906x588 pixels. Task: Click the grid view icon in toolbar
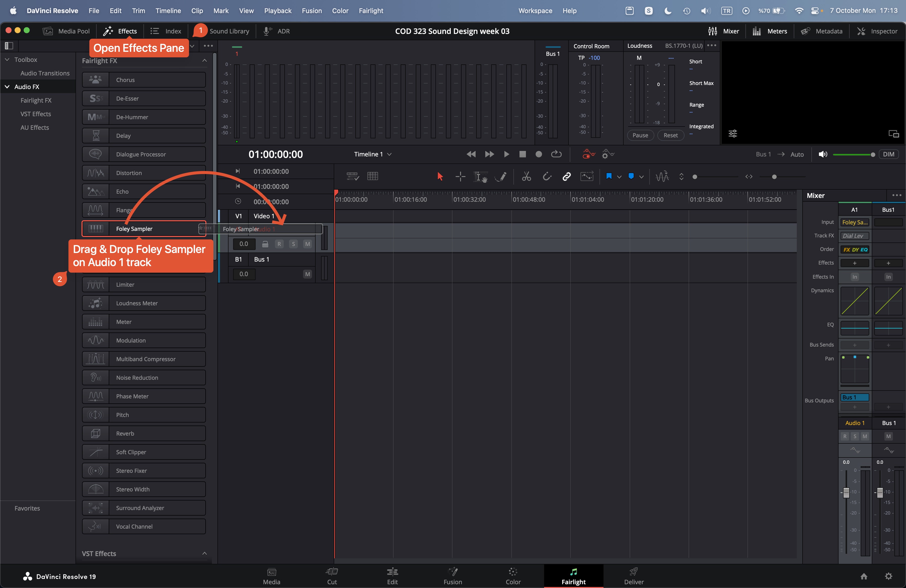point(373,177)
